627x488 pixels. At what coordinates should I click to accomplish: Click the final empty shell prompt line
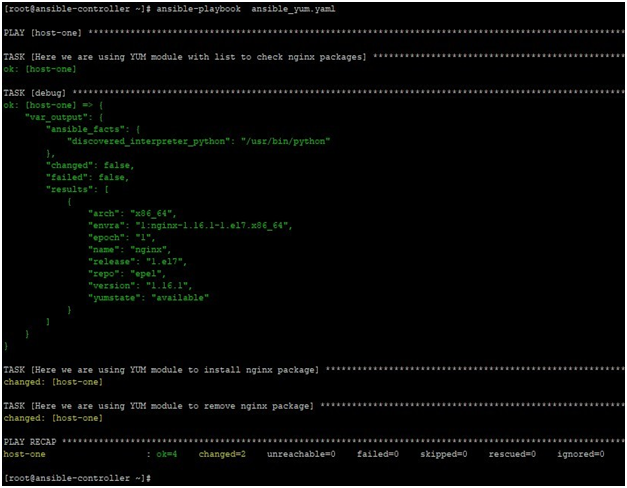77,478
